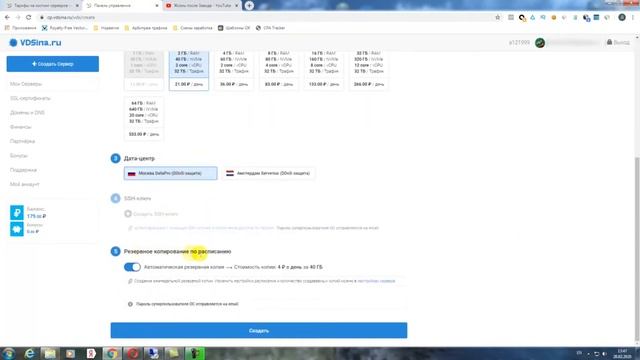Click the green user avatar in the header
This screenshot has height=360, width=640.
pyautogui.click(x=540, y=42)
